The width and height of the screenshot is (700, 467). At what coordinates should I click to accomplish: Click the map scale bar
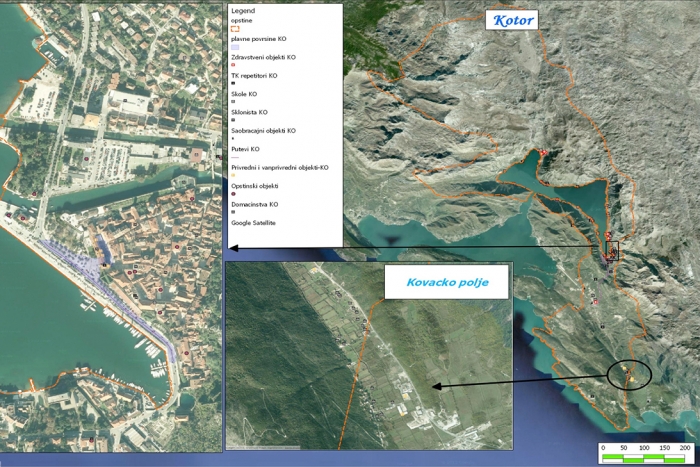tap(644, 457)
